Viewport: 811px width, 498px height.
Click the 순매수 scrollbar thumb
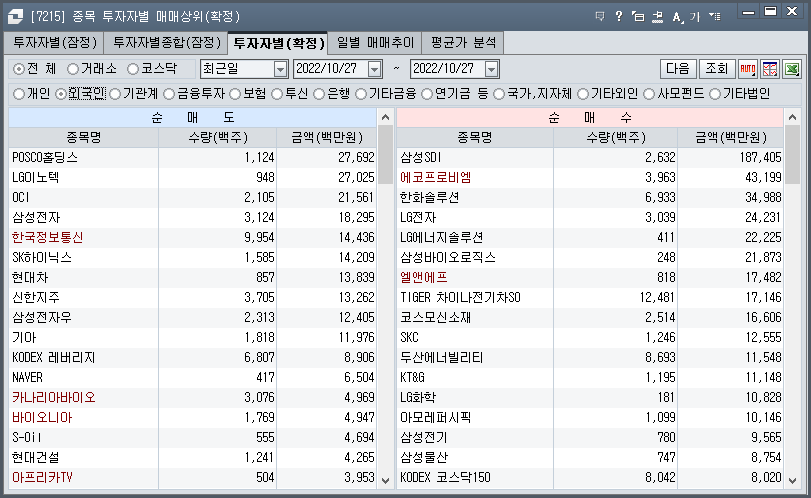click(792, 155)
